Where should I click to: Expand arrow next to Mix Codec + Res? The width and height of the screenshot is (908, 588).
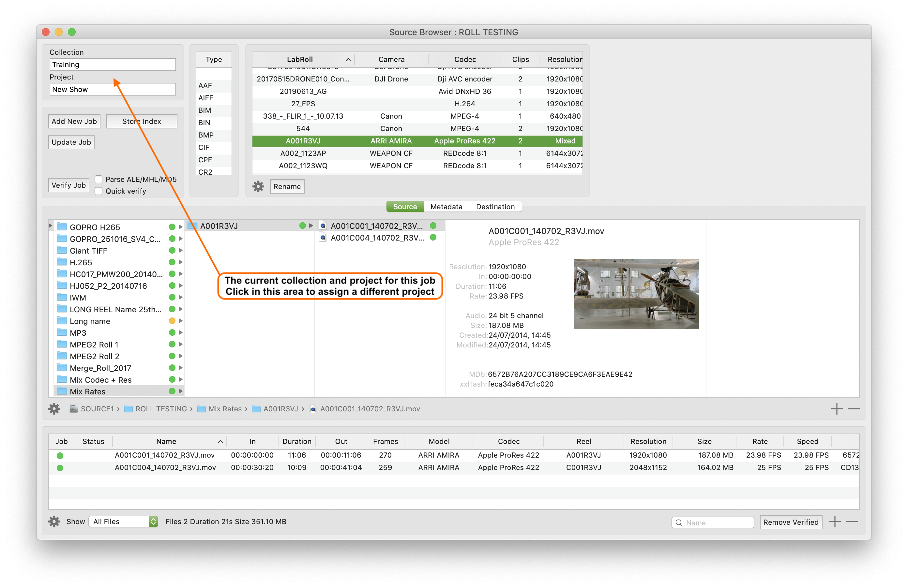click(x=180, y=380)
